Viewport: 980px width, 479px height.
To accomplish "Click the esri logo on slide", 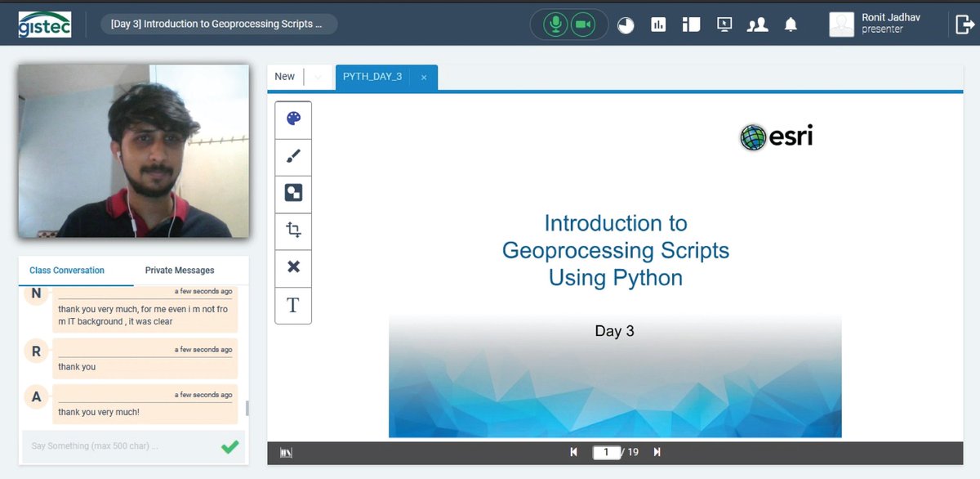I will [x=776, y=137].
